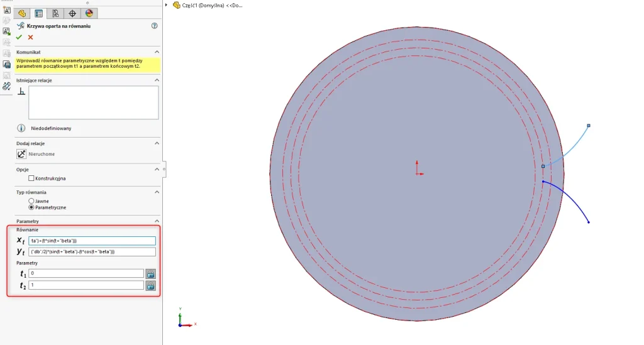The width and height of the screenshot is (644, 345).
Task: Click the Niedodefiniowany status text
Action: pos(51,128)
